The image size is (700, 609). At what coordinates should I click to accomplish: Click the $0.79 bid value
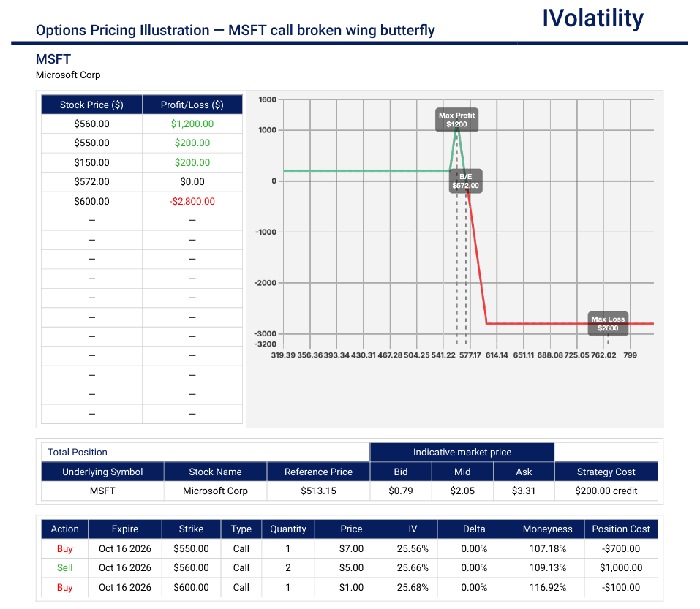pyautogui.click(x=400, y=491)
